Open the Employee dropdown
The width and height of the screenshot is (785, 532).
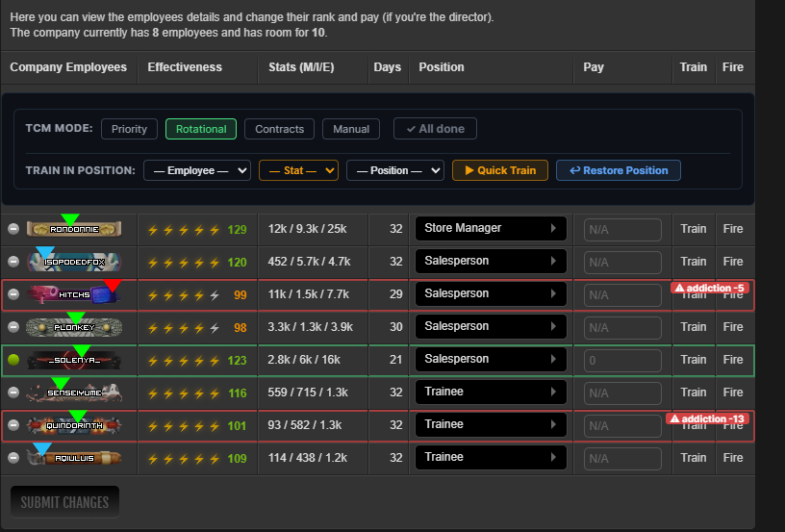click(197, 170)
